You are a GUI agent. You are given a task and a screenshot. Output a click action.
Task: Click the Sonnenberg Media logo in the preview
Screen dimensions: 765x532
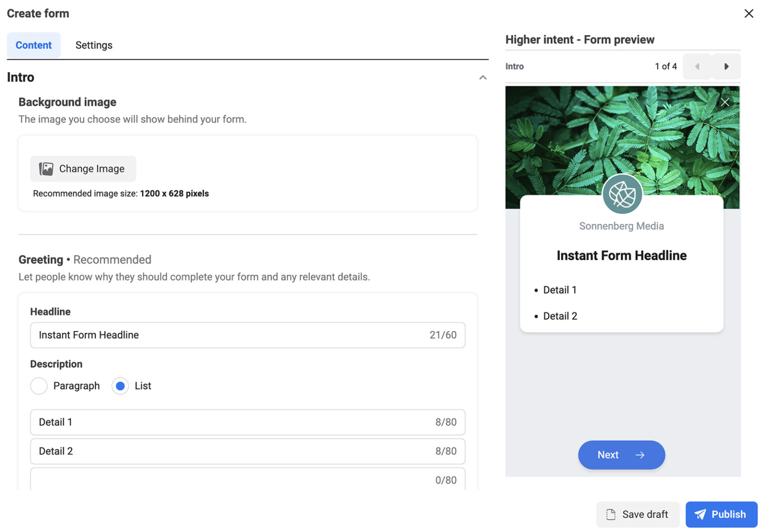[622, 194]
